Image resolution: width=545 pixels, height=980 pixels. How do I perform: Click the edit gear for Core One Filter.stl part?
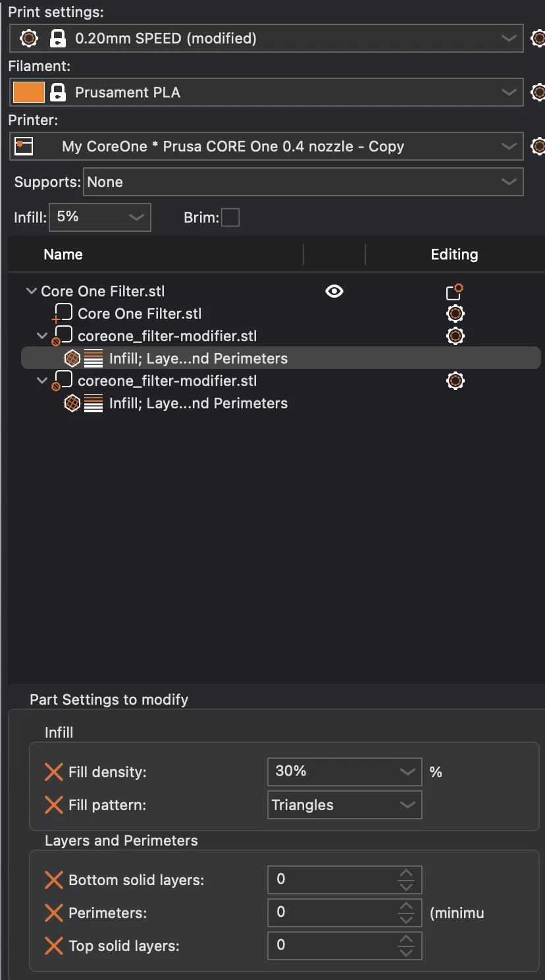[455, 313]
